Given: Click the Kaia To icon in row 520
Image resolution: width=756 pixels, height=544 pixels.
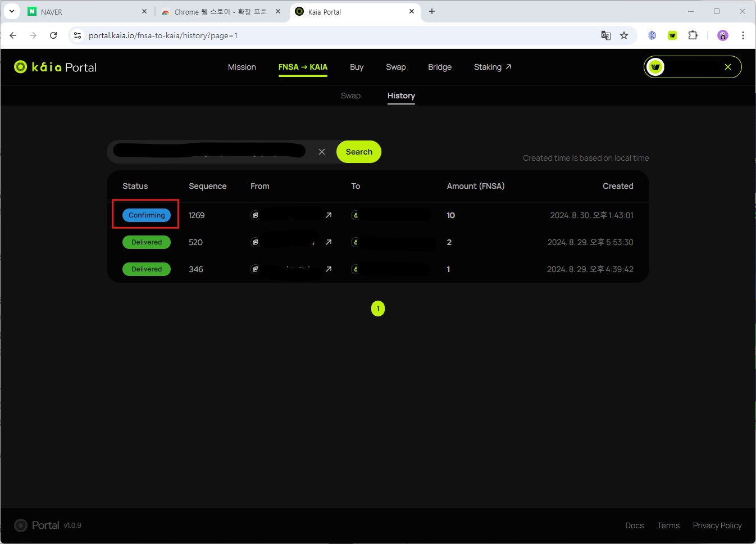Looking at the screenshot, I should click(356, 242).
